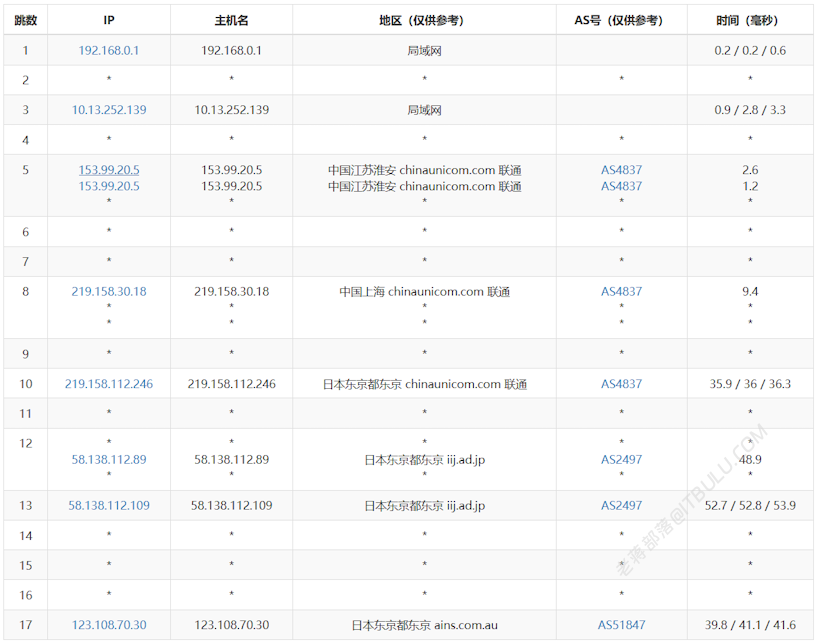Click hop number 8 in 跳数 column
Screen dimensions: 820x642
pyautogui.click(x=26, y=291)
